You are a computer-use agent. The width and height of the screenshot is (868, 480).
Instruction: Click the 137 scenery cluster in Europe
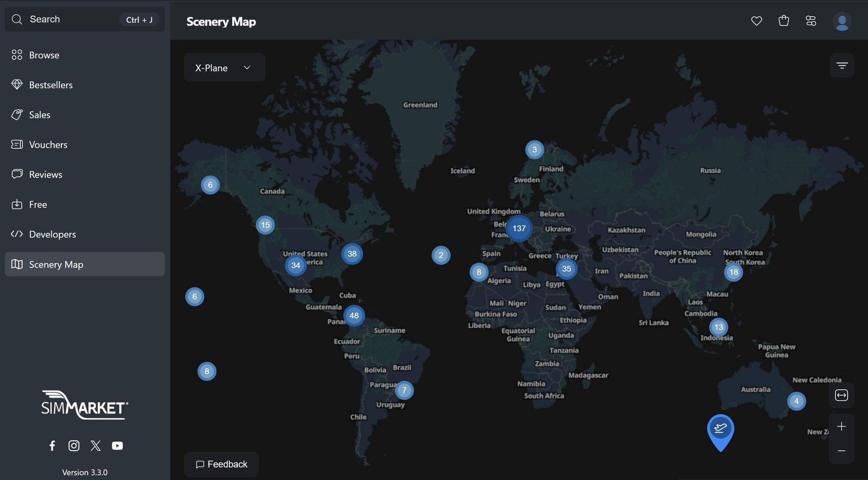point(519,229)
